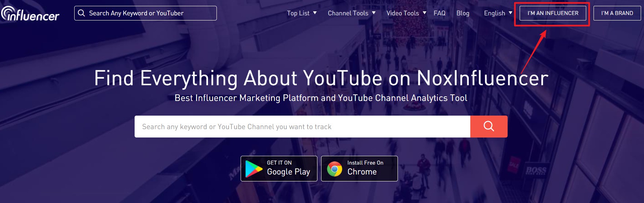
Task: Focus the top Search Any Keyword field
Action: (146, 13)
